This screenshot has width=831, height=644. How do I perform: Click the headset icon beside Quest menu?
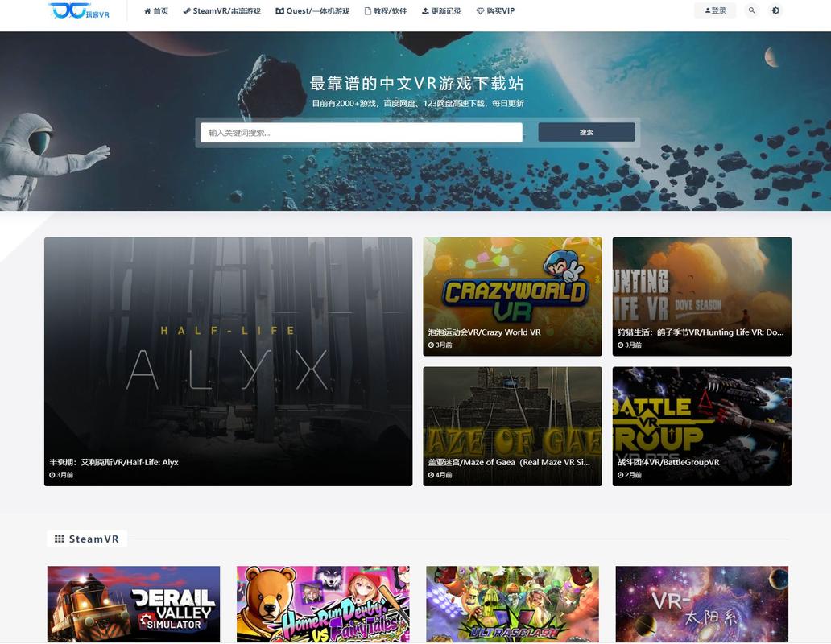(x=280, y=10)
